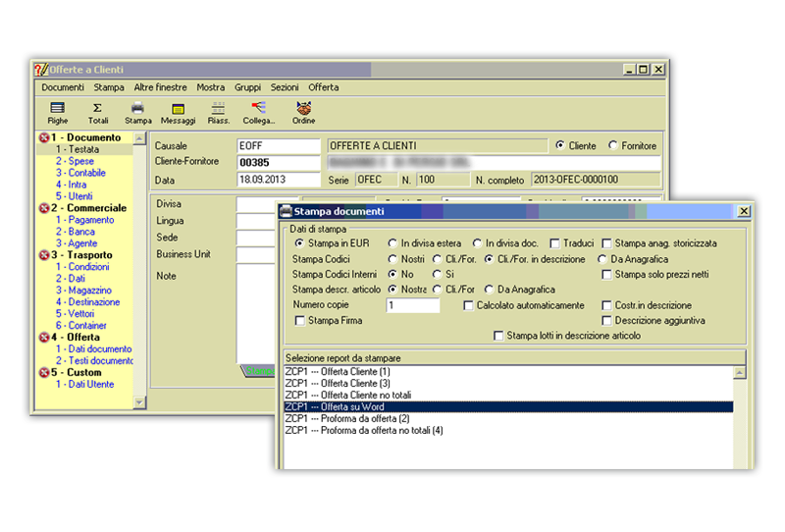Open the Altre finestre menu
Screen dimensions: 785x532
point(160,87)
